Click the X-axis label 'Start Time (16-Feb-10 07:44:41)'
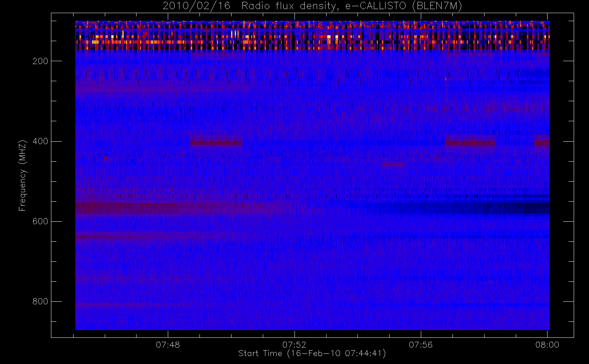This screenshot has height=364, width=589. coord(312,353)
